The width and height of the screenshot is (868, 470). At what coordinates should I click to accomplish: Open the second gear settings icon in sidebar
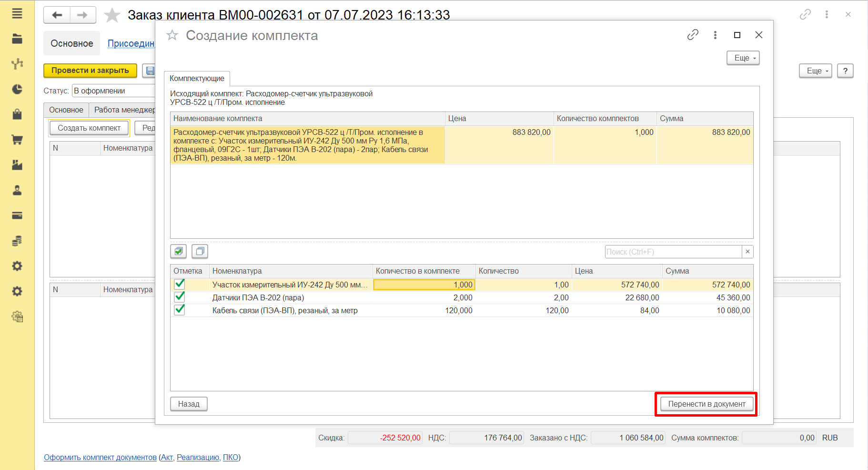pos(17,291)
